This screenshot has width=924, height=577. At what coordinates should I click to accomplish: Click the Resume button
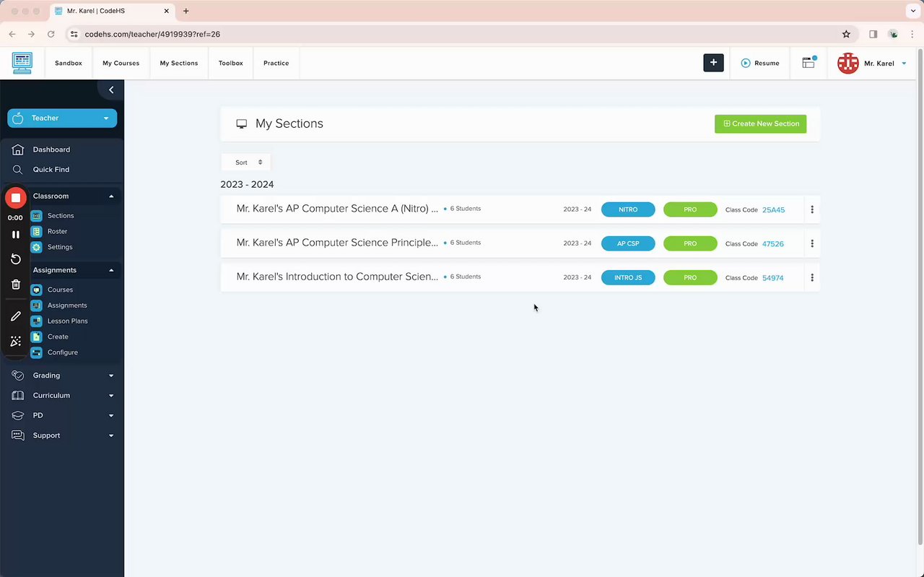pyautogui.click(x=760, y=64)
